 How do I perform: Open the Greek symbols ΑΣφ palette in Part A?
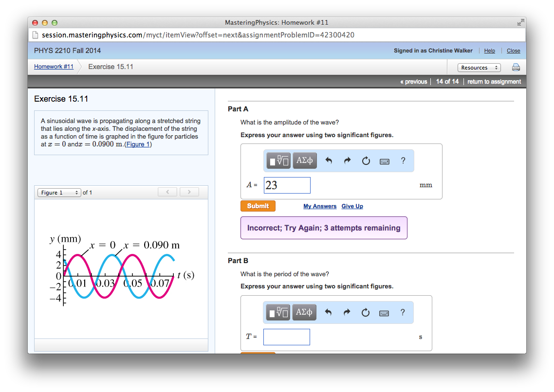(304, 160)
